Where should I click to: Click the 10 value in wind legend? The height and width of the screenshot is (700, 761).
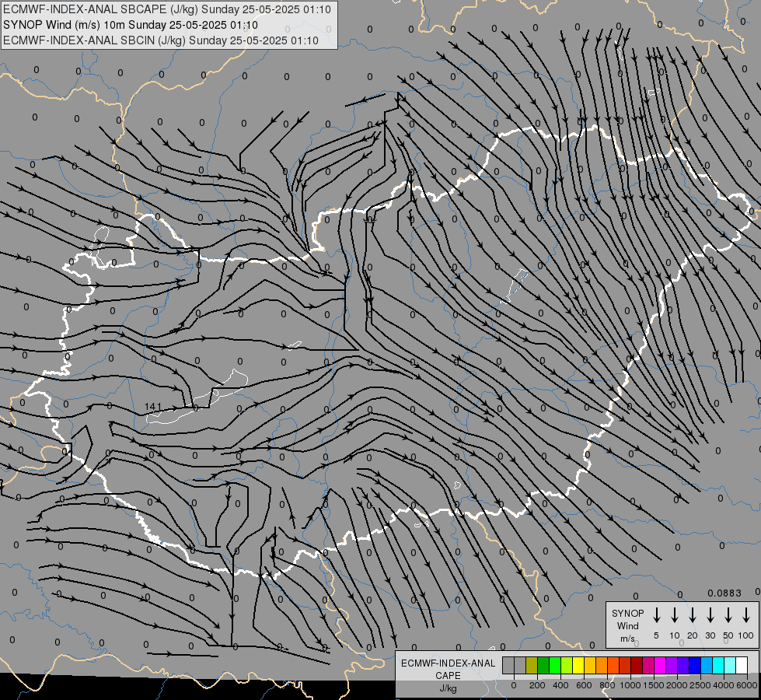click(674, 635)
